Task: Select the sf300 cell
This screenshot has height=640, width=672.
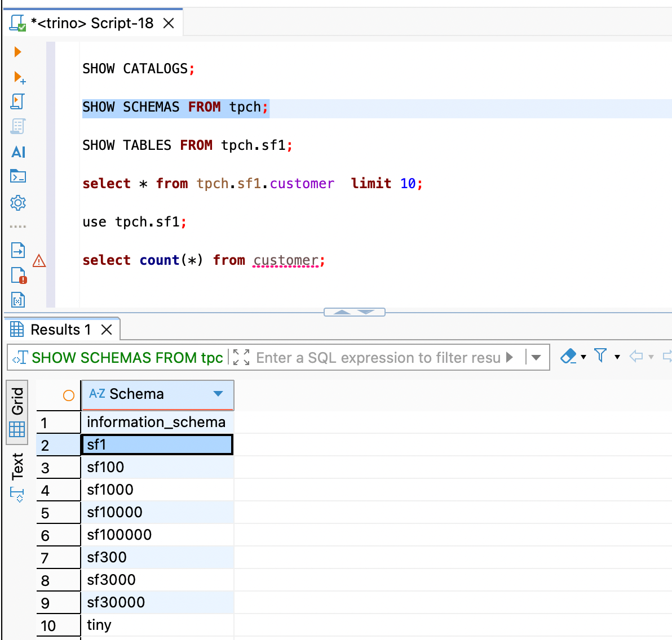Action: 157,557
